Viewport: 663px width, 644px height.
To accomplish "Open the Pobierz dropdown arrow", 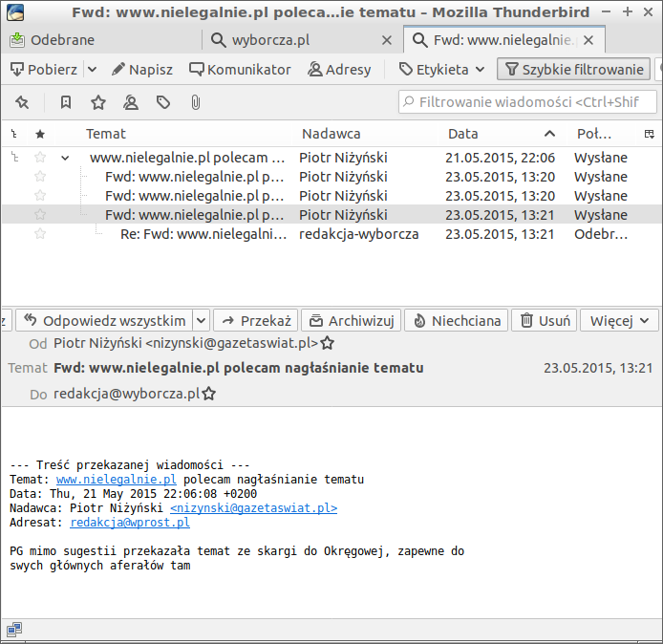I will click(x=92, y=70).
